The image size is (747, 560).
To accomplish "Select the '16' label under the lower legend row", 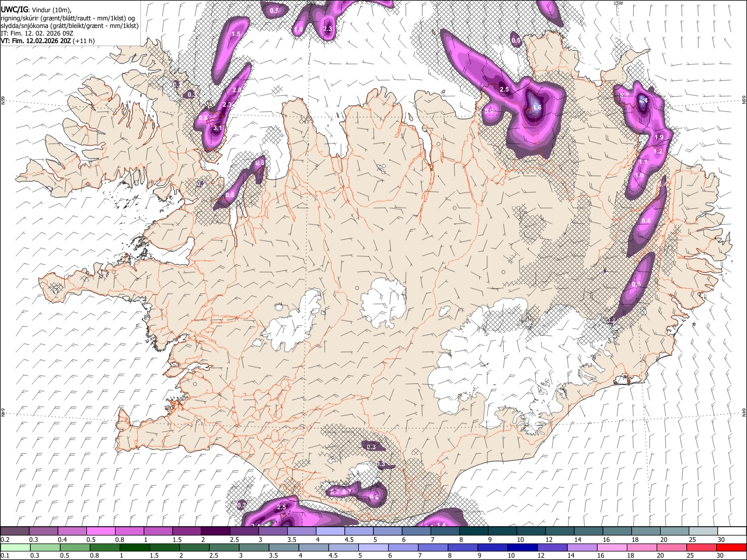I will tap(600, 555).
